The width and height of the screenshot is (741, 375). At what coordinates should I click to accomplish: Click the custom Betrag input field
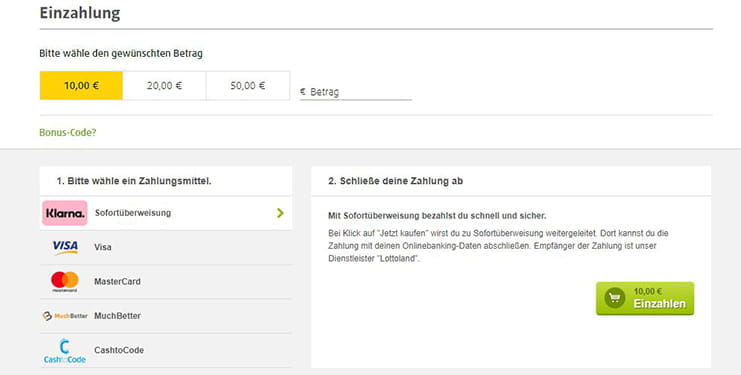coord(356,92)
